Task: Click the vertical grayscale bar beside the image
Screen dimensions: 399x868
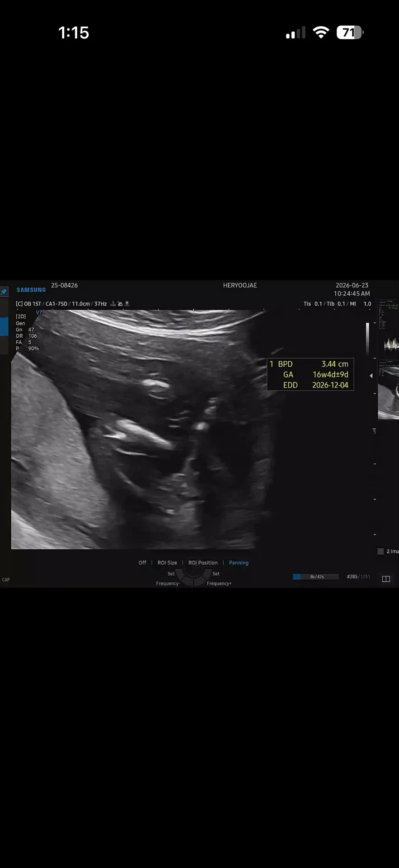Action: 367,339
